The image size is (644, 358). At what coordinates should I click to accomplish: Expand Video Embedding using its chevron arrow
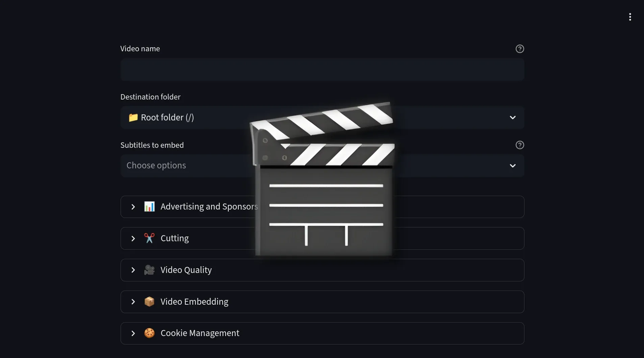pyautogui.click(x=133, y=302)
